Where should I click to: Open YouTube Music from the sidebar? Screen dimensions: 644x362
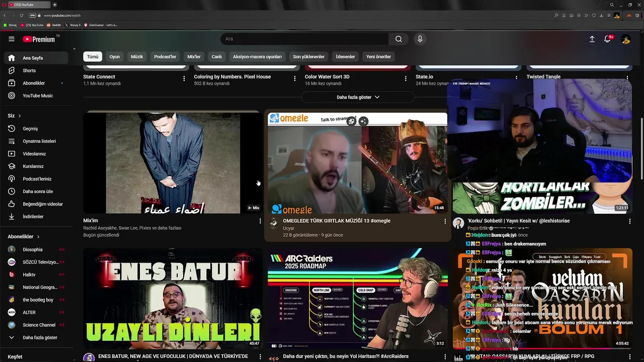click(x=36, y=96)
